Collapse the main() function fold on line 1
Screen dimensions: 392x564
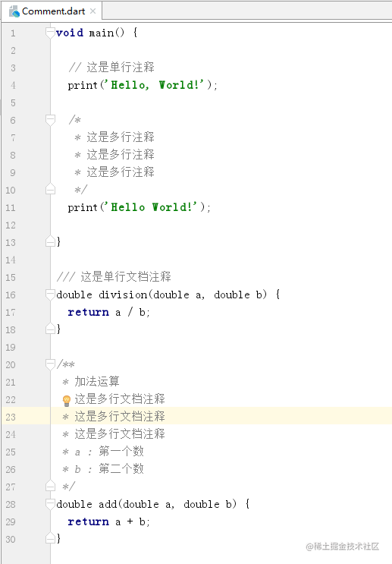50,33
